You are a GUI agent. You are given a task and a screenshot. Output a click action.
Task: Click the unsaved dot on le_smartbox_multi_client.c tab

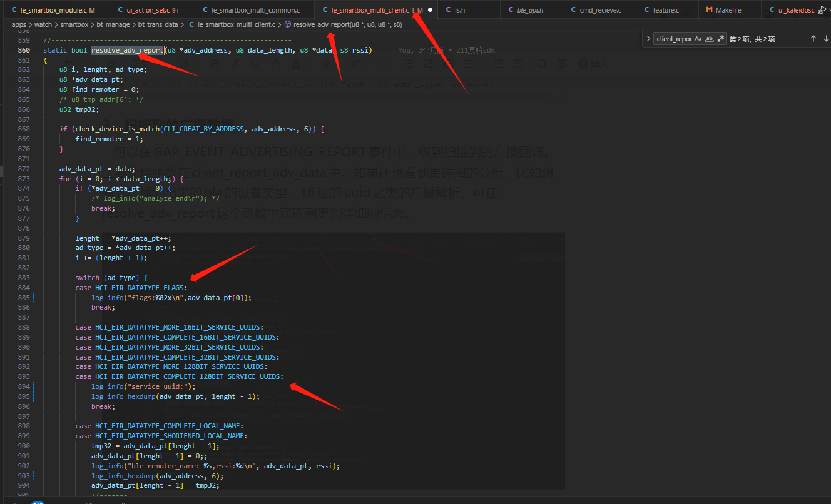click(x=430, y=11)
